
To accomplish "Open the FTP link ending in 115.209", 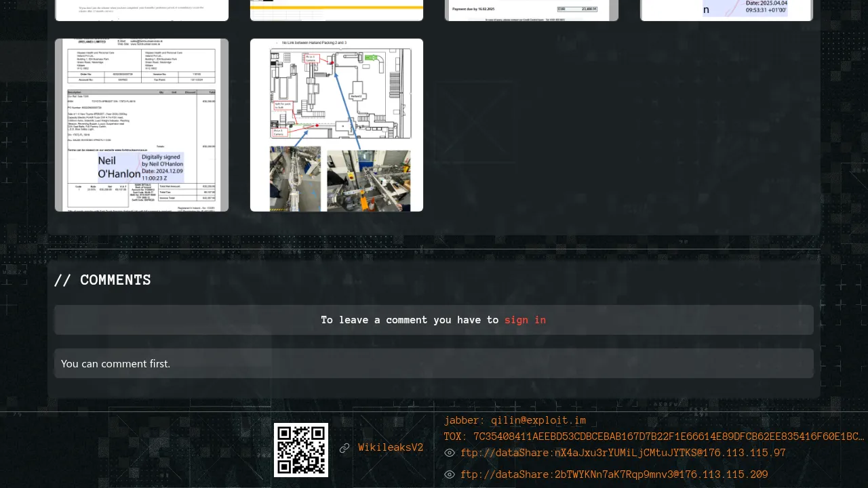I will click(614, 474).
